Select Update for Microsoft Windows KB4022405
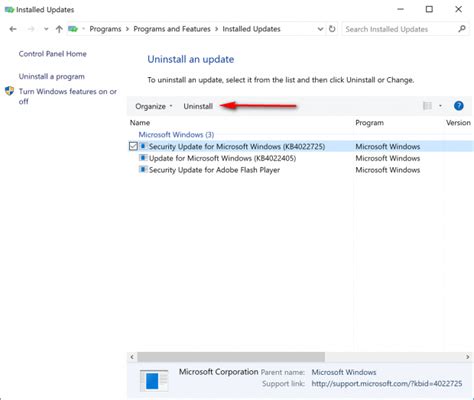474x400 pixels. pyautogui.click(x=222, y=158)
